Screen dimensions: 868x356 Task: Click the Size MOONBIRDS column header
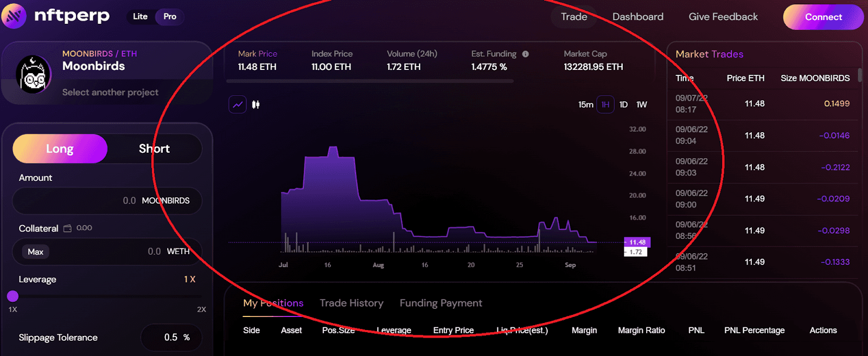tap(815, 78)
